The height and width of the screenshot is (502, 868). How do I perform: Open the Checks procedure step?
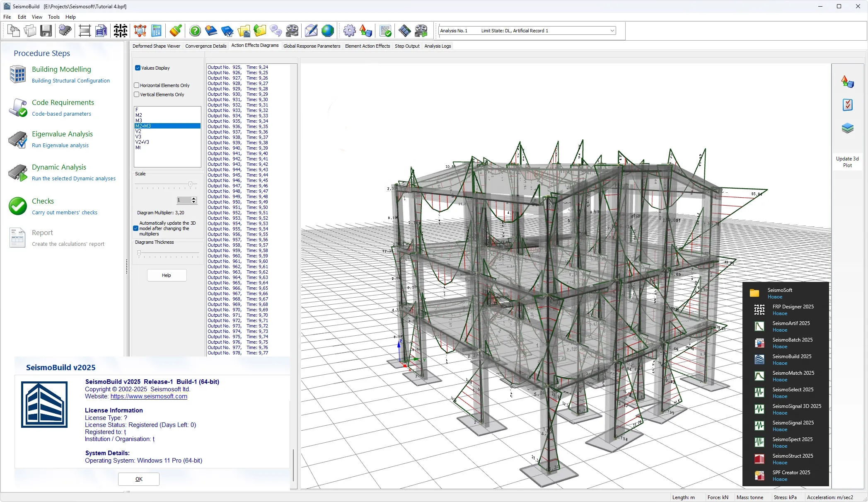tap(43, 201)
